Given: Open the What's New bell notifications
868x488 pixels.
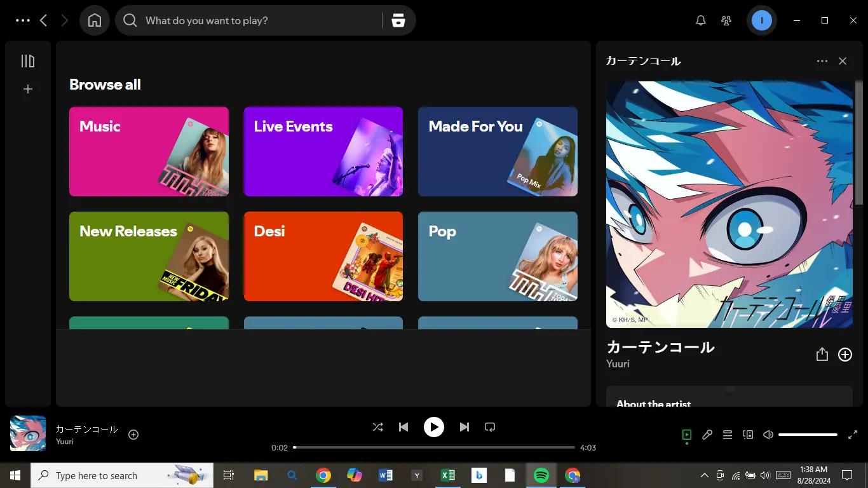Looking at the screenshot, I should 701,20.
